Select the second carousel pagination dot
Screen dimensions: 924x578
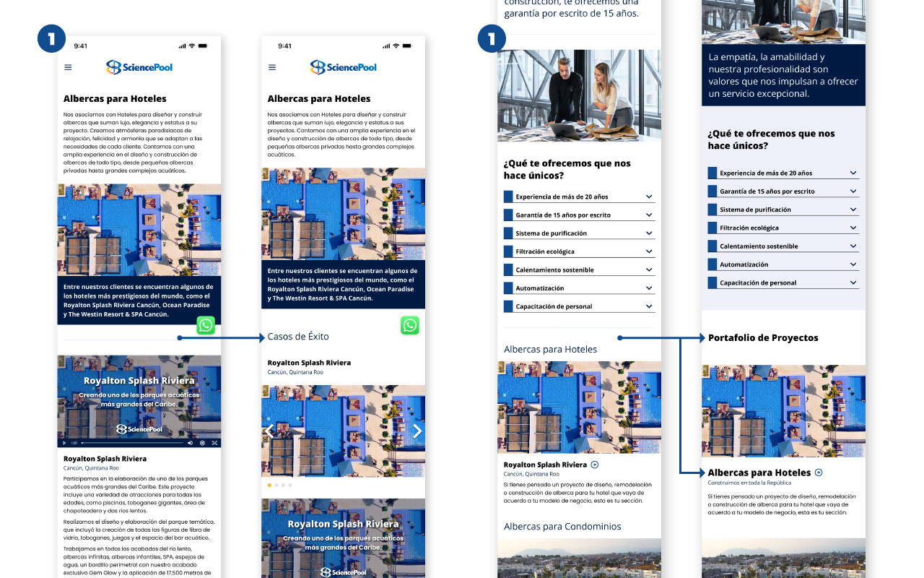click(x=276, y=486)
